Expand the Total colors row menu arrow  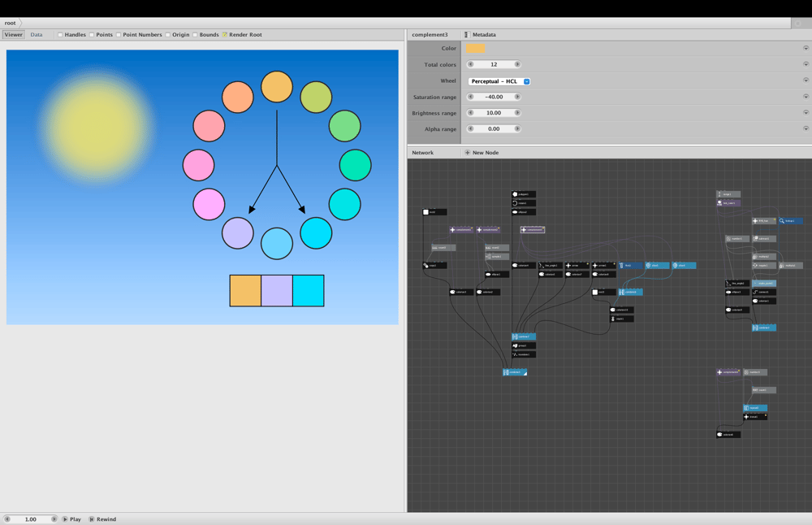[806, 64]
